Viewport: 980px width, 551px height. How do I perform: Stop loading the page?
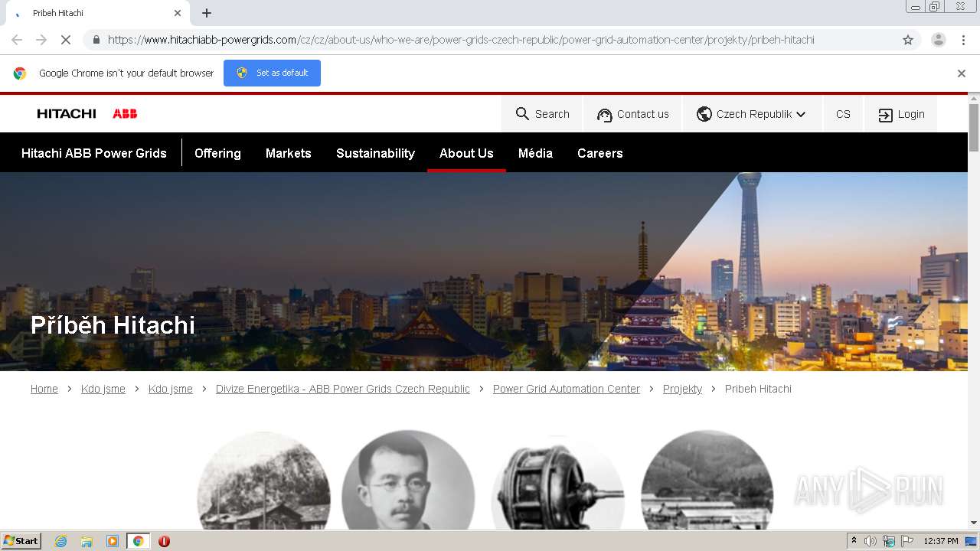click(x=66, y=40)
